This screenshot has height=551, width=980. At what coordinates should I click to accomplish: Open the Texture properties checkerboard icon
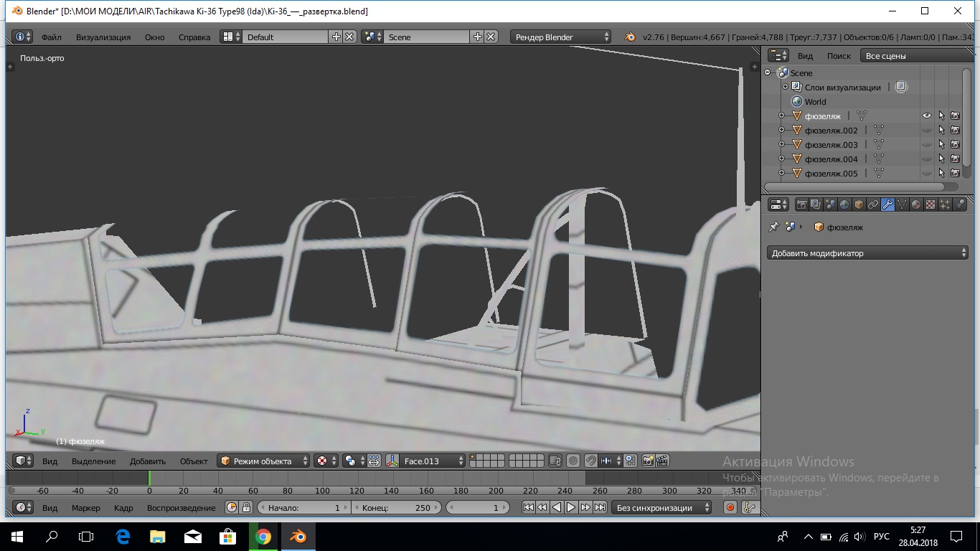(x=930, y=204)
